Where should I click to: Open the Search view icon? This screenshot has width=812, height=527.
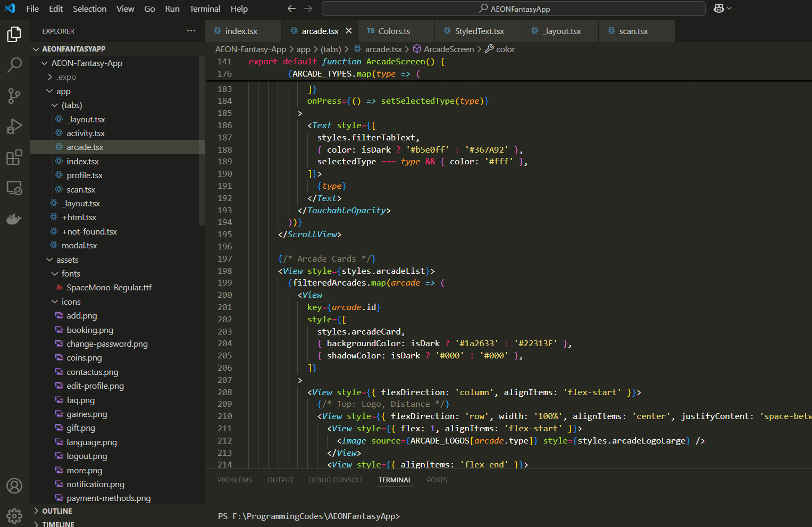coord(14,65)
